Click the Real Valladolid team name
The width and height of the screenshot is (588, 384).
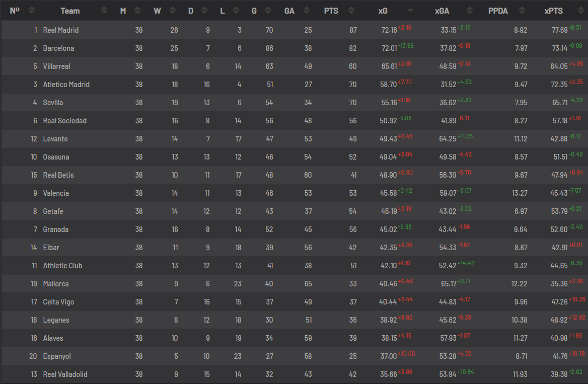(x=65, y=374)
